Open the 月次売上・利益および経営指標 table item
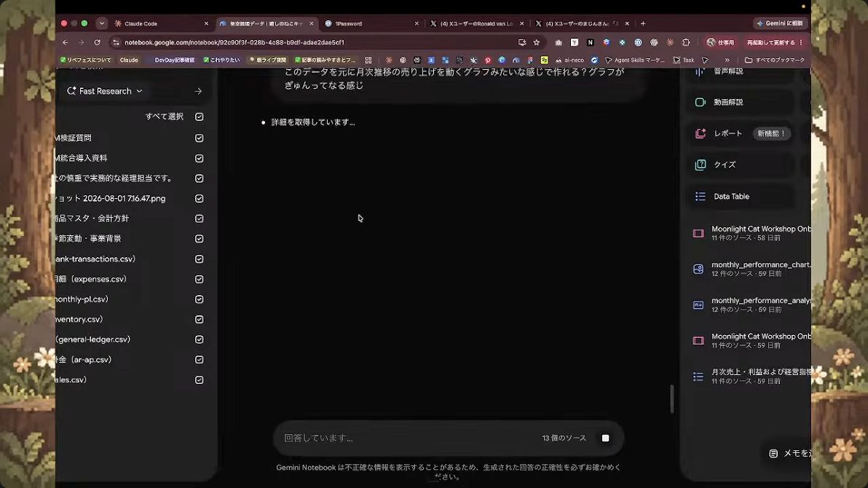 click(x=751, y=376)
